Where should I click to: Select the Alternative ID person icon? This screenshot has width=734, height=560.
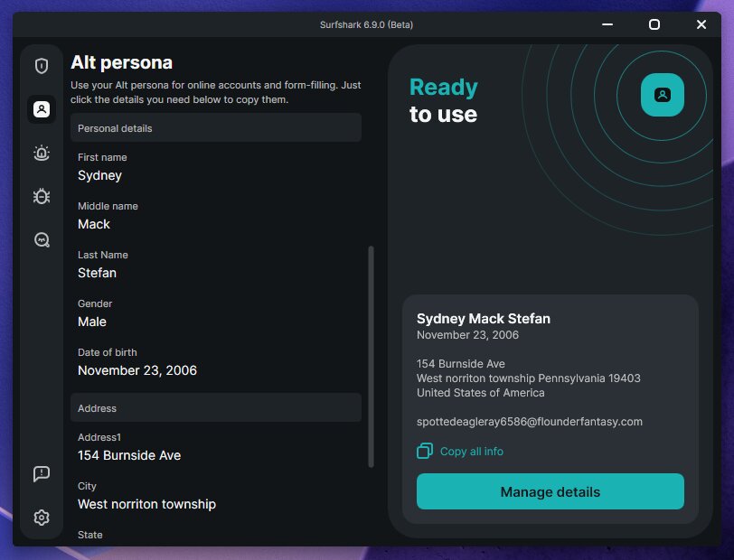click(41, 109)
